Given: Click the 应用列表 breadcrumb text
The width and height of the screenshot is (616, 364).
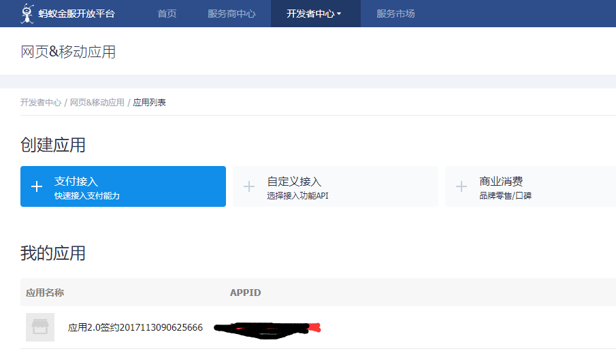Looking at the screenshot, I should (149, 103).
